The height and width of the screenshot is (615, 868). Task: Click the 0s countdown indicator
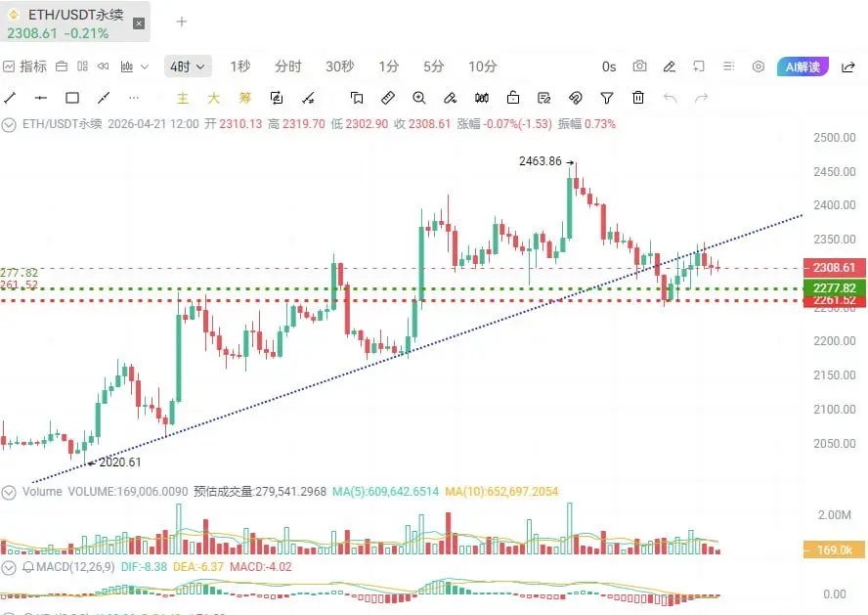coord(609,67)
